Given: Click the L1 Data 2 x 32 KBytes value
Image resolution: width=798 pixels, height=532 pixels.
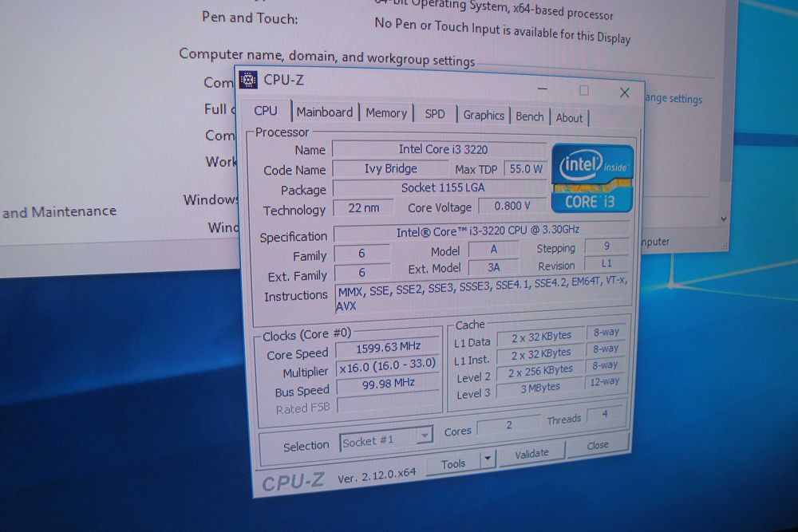Looking at the screenshot, I should [x=541, y=337].
